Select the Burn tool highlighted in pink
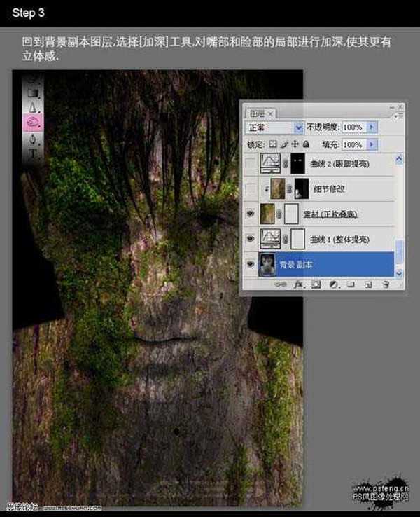The width and height of the screenshot is (420, 517). (x=33, y=121)
